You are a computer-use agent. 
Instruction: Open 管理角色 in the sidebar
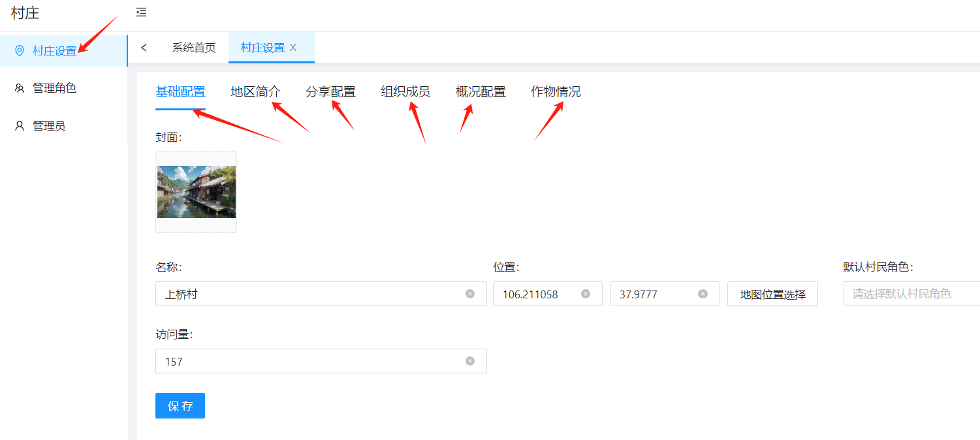tap(63, 88)
